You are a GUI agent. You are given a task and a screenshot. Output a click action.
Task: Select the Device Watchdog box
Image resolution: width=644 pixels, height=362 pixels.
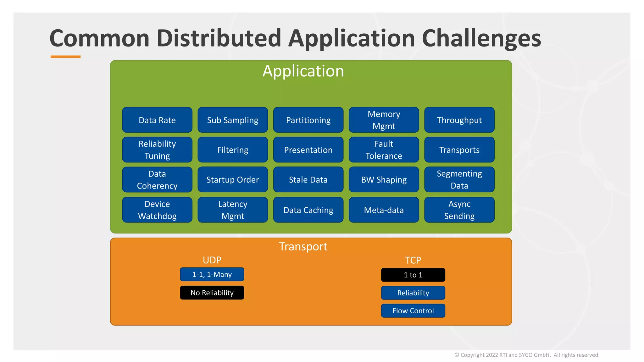(x=157, y=210)
